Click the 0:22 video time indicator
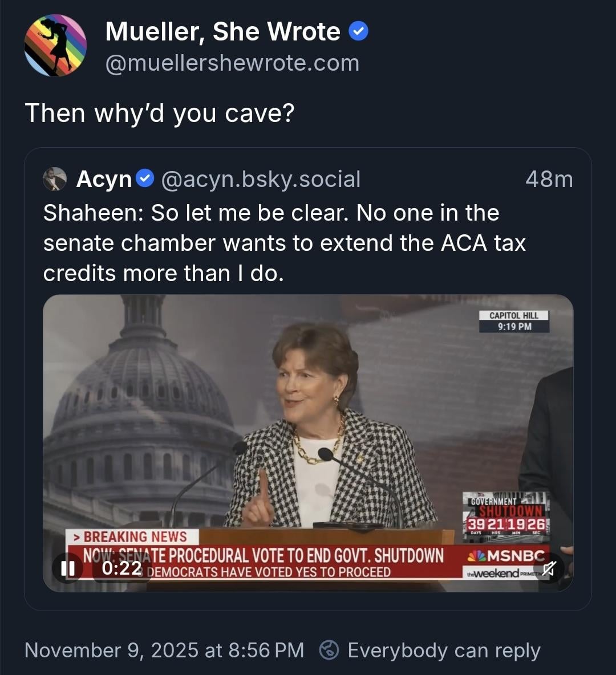 [121, 568]
